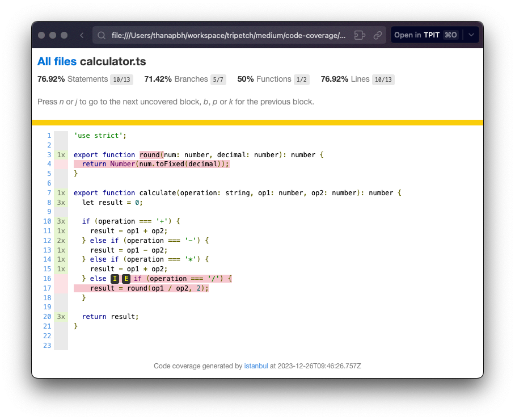Click the 'I' branch-not-covered marker on line 16
515x420 pixels.
pos(115,279)
